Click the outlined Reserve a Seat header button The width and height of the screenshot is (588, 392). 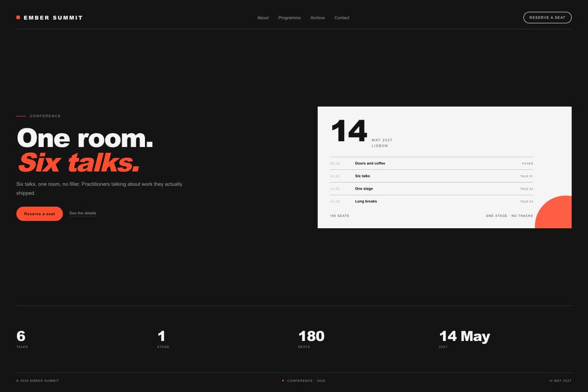coord(547,18)
